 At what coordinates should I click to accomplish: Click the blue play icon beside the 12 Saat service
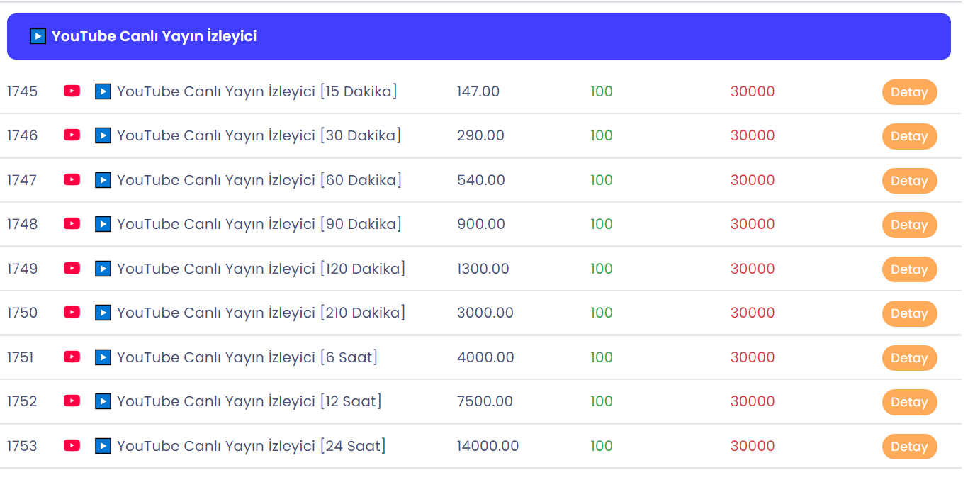point(103,401)
